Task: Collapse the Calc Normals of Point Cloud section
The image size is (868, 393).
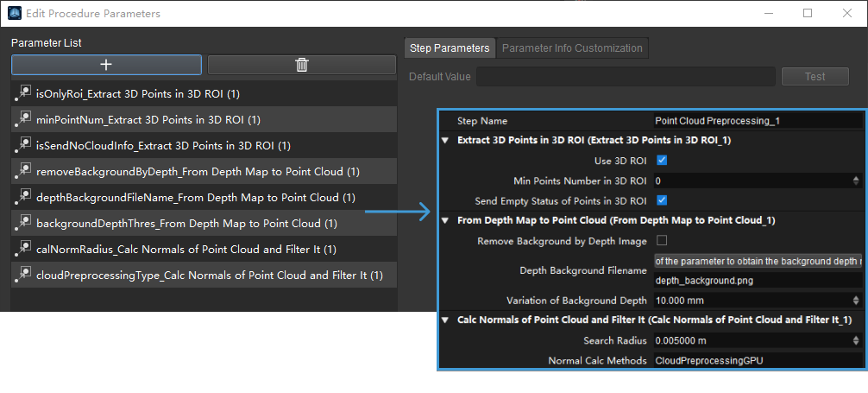Action: click(445, 320)
